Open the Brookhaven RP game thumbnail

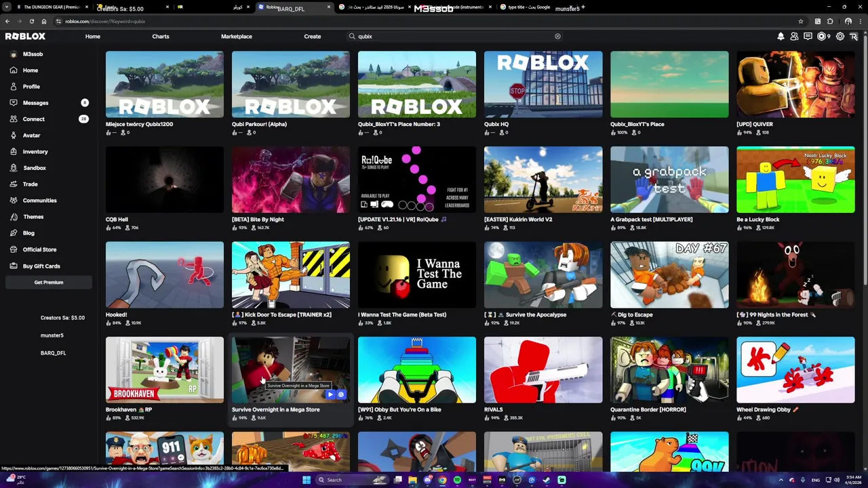165,370
